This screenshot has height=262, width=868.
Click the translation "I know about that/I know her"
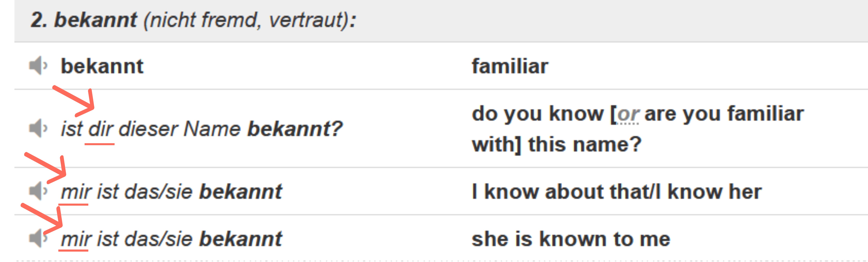(616, 192)
